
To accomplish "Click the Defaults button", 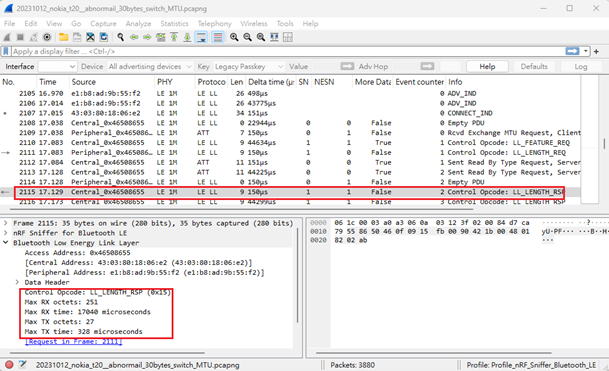I will (x=534, y=66).
